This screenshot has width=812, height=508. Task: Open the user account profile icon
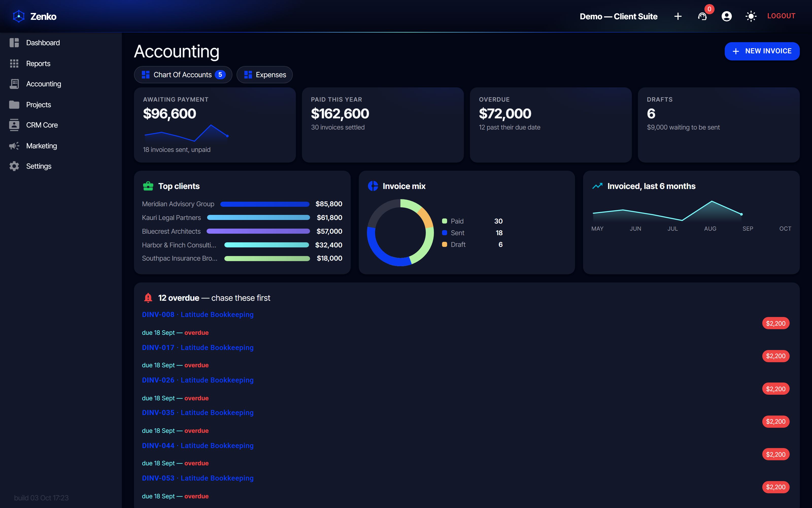point(726,16)
